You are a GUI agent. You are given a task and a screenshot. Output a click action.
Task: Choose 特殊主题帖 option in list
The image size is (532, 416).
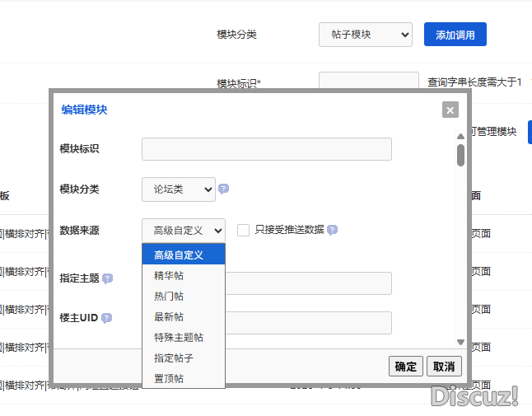click(x=179, y=338)
